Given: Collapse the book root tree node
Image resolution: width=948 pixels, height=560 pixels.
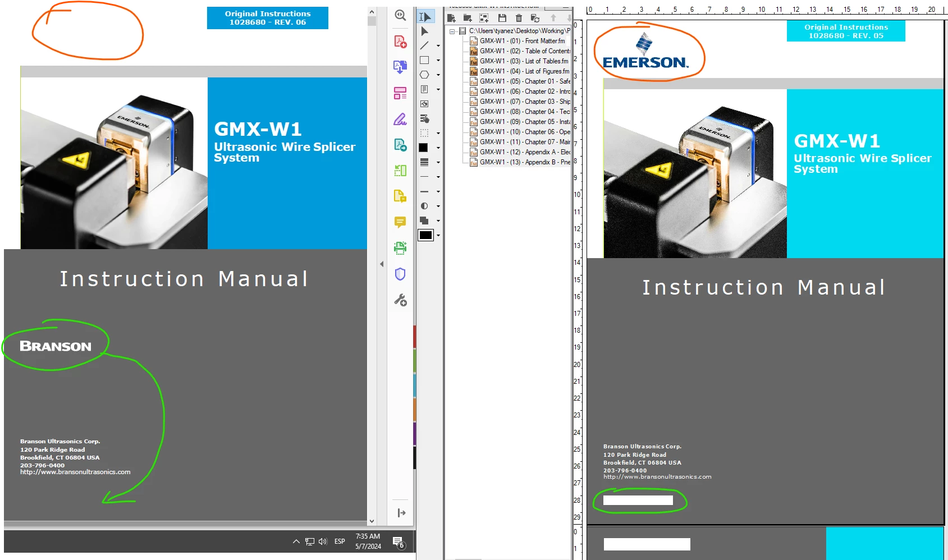Looking at the screenshot, I should click(452, 31).
